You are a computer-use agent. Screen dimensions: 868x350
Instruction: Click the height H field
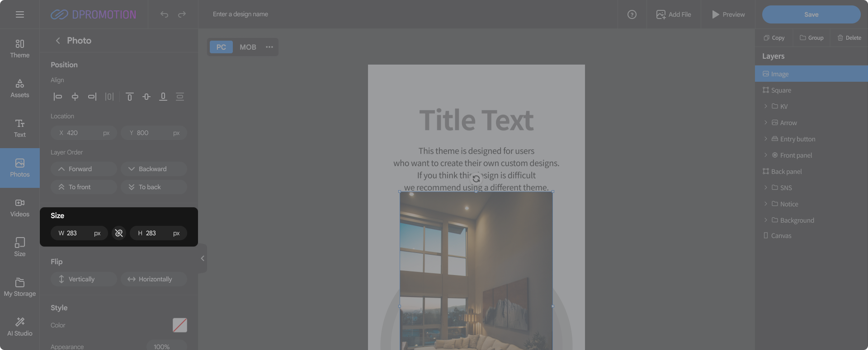(x=158, y=233)
